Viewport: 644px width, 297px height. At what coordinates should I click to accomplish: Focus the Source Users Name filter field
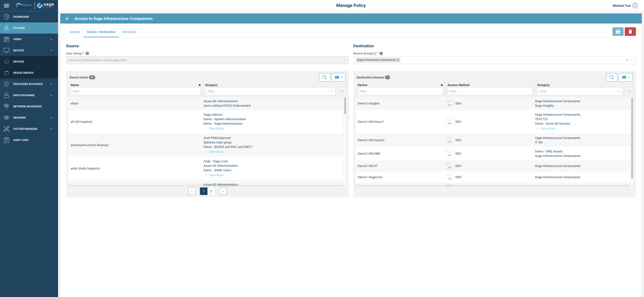point(136,91)
